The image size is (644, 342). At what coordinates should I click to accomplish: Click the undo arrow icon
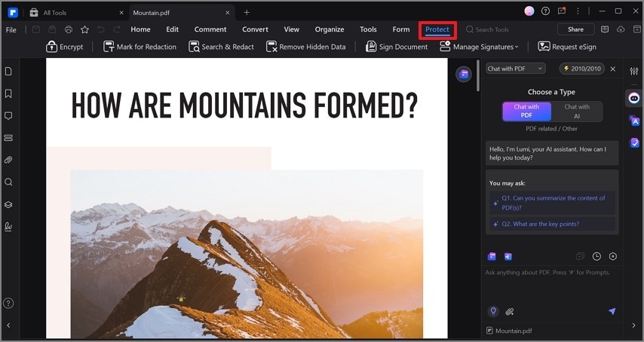[101, 29]
